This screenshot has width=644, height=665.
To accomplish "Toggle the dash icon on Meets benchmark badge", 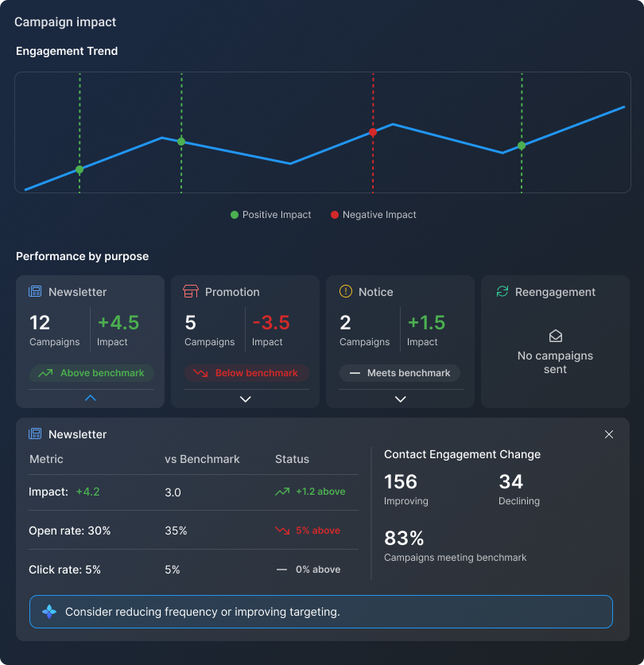I will pos(354,372).
